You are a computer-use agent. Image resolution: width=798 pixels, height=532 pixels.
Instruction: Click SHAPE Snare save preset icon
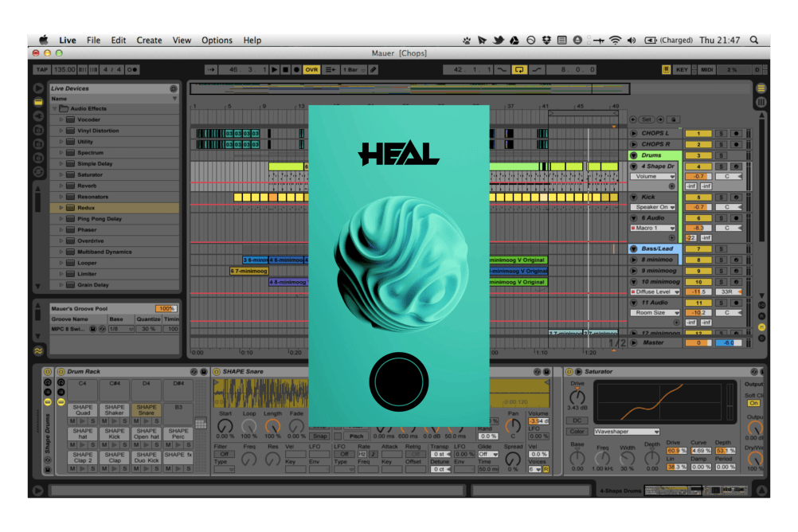[546, 372]
